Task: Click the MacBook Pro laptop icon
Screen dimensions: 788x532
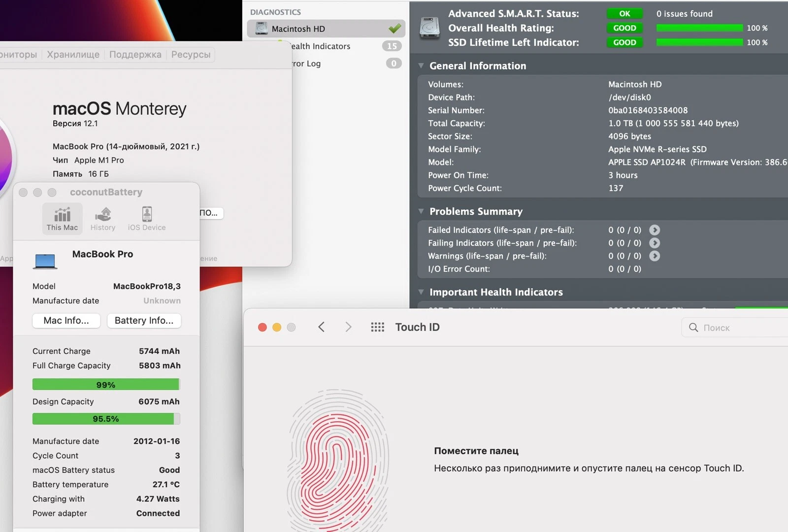Action: pos(45,261)
